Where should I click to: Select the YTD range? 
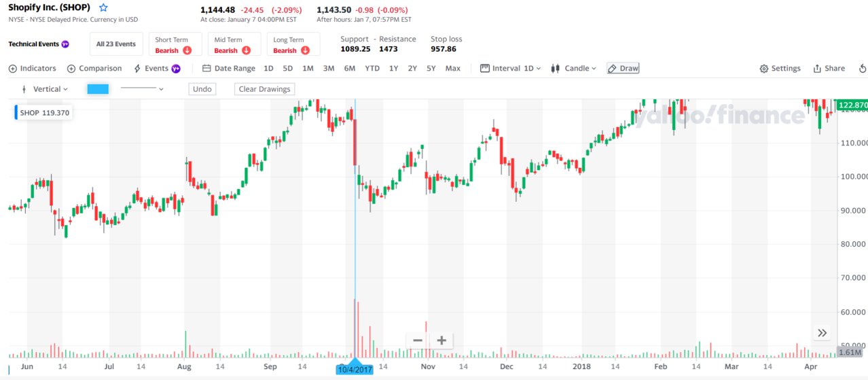point(372,69)
